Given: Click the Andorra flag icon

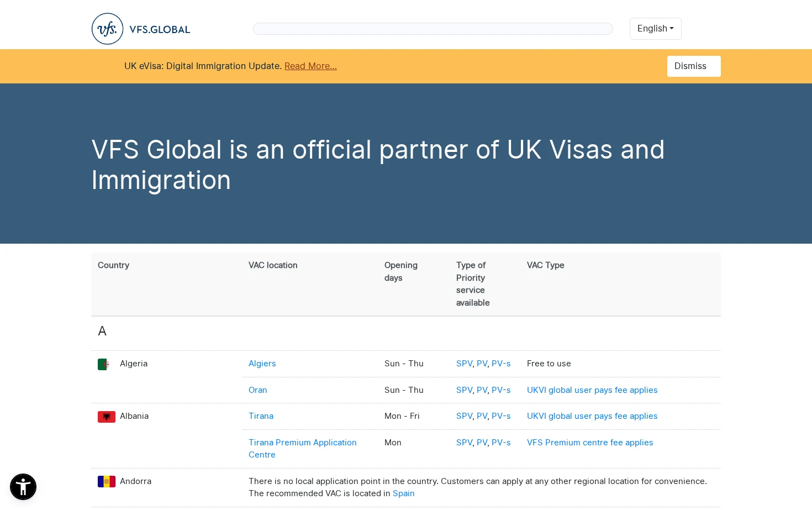Looking at the screenshot, I should [x=106, y=482].
